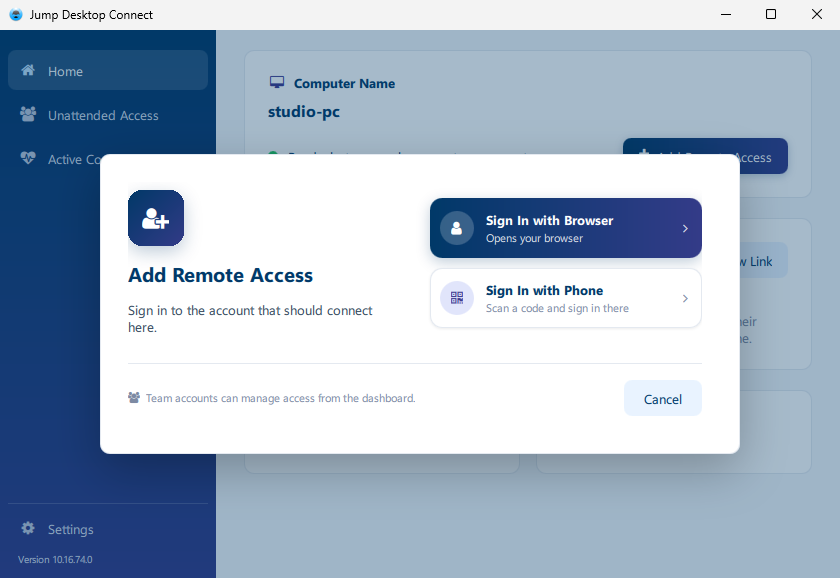Choose Sign In with Phone option
Screen dimensions: 840x578
(x=566, y=298)
